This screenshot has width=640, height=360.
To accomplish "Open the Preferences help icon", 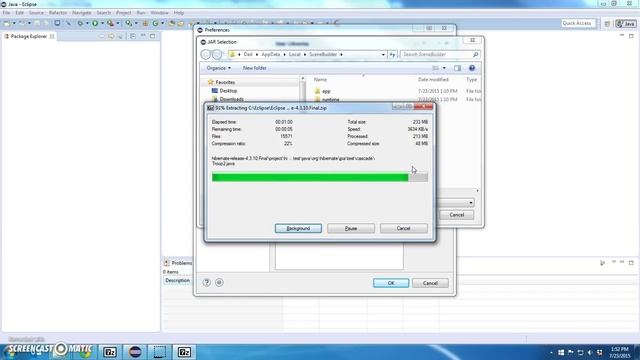I will (x=207, y=282).
